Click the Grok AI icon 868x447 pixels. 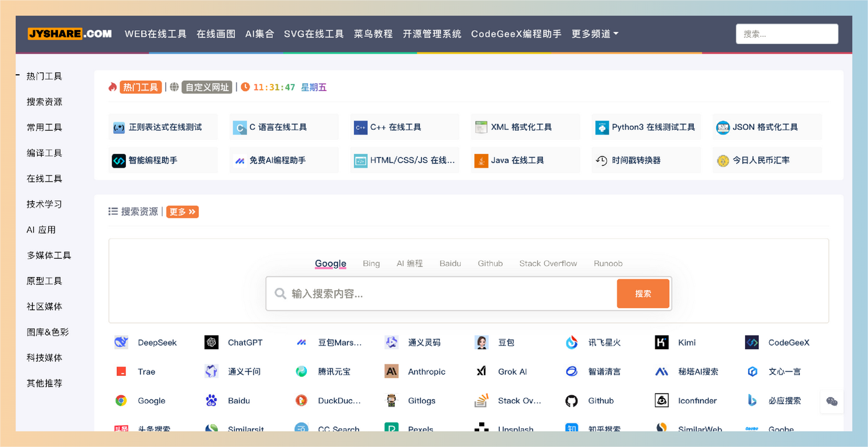click(x=482, y=372)
